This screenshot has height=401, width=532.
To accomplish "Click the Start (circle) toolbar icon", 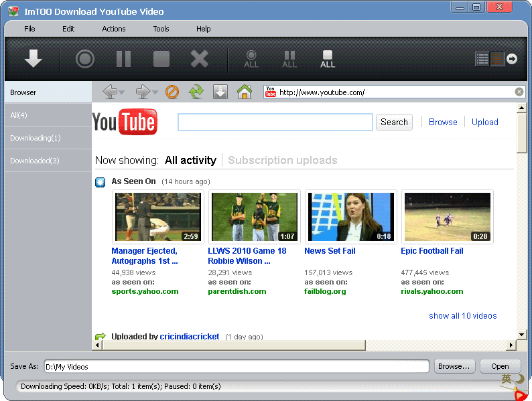I will (x=85, y=59).
